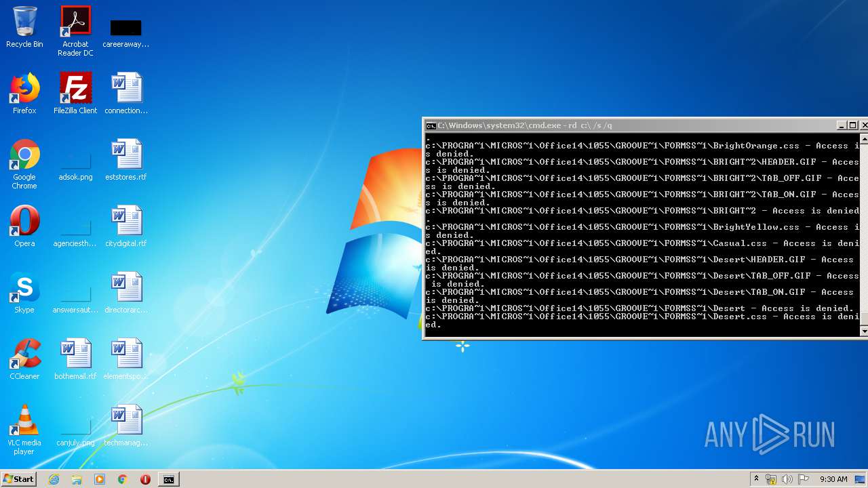
Task: Launch Firefox from the desktop
Action: pos(24,94)
